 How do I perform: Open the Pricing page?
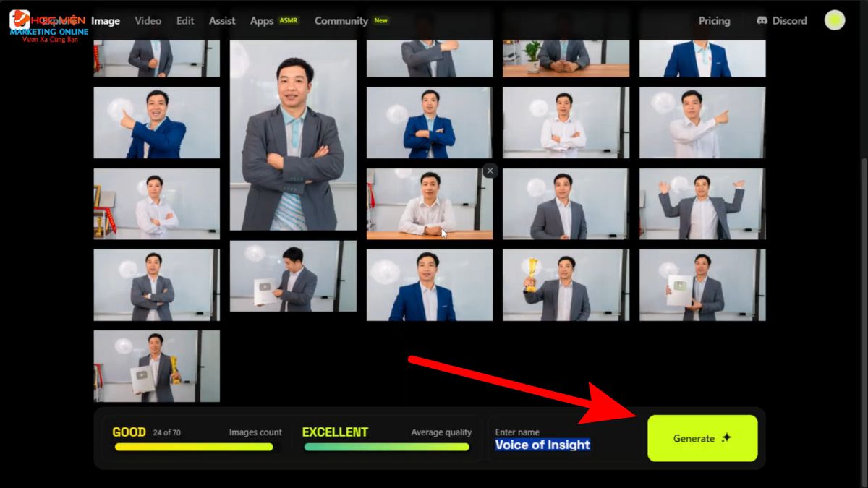click(714, 21)
